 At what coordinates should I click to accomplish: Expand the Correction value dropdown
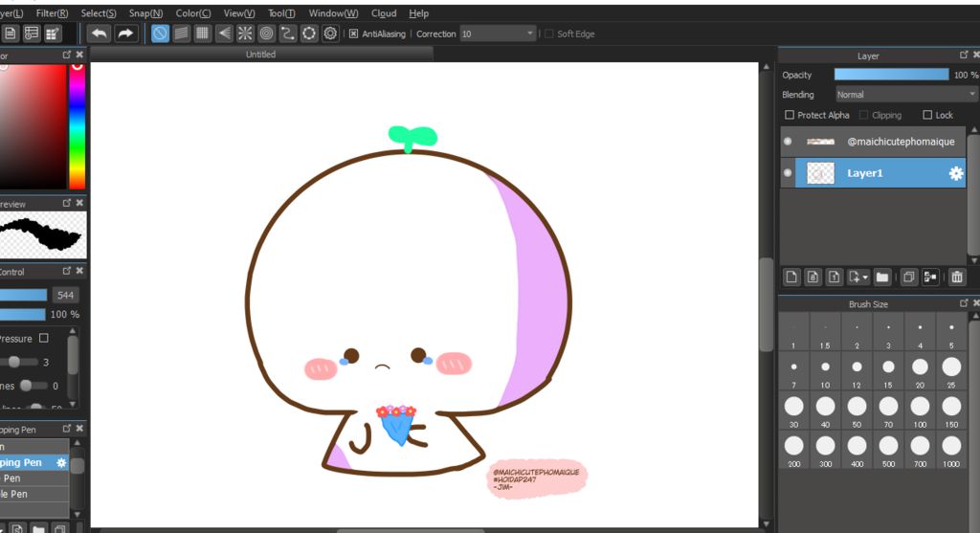(x=530, y=33)
